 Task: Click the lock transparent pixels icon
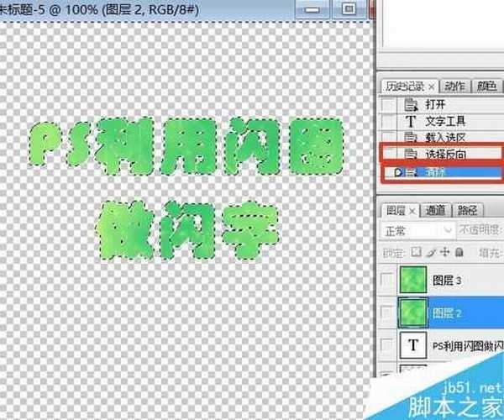tap(417, 252)
